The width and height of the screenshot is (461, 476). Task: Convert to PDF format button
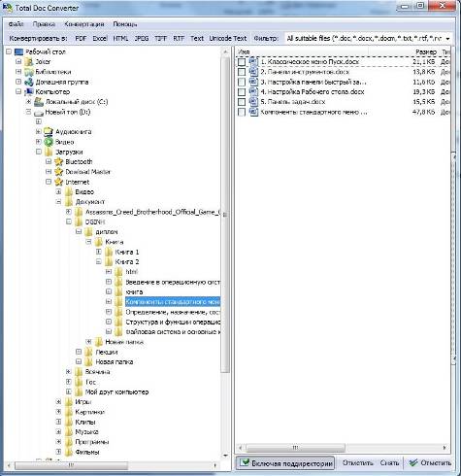81,38
